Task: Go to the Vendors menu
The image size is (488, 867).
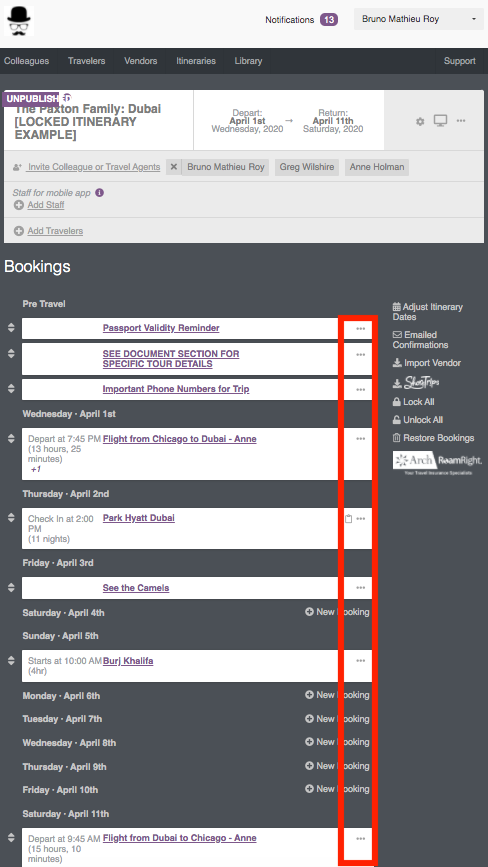Action: pos(140,61)
